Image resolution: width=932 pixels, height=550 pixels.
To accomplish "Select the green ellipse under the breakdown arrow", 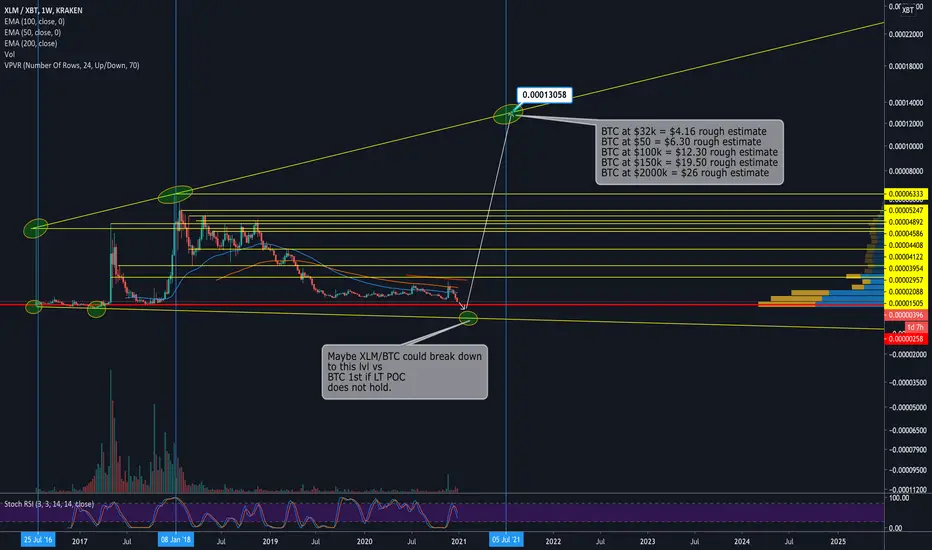I will pos(468,318).
